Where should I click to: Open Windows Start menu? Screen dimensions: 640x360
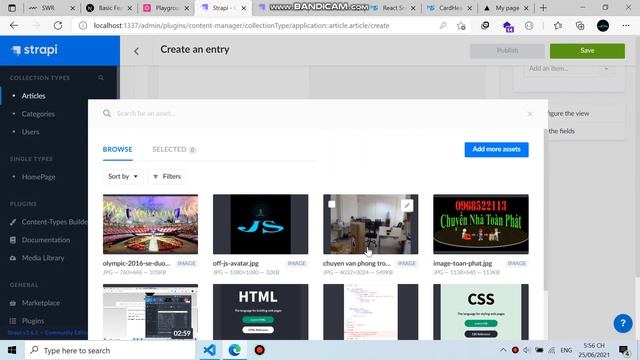12,350
